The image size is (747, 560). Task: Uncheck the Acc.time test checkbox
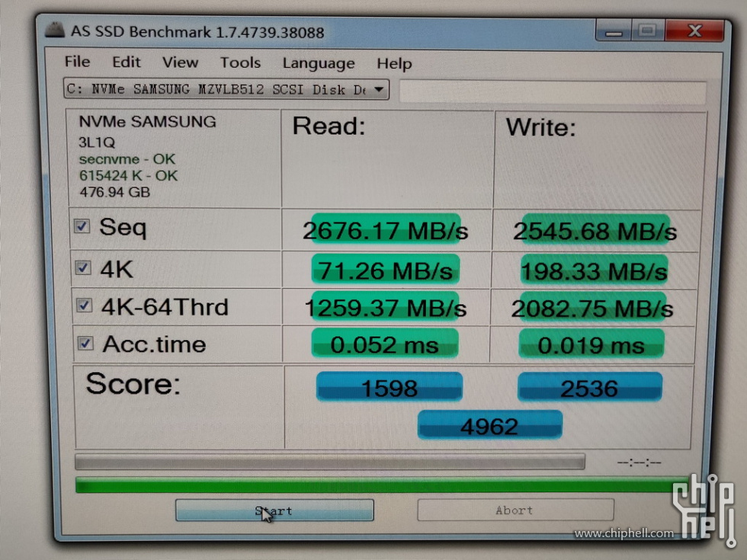(85, 343)
